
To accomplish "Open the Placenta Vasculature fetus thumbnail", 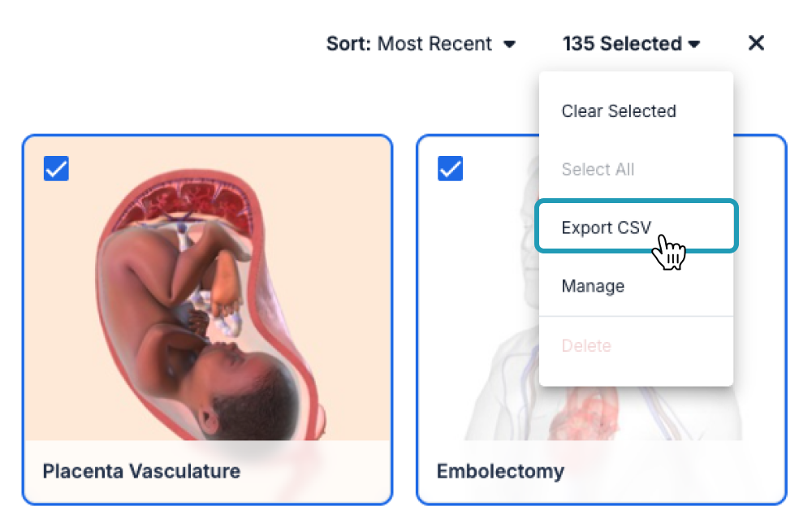I will 207,288.
